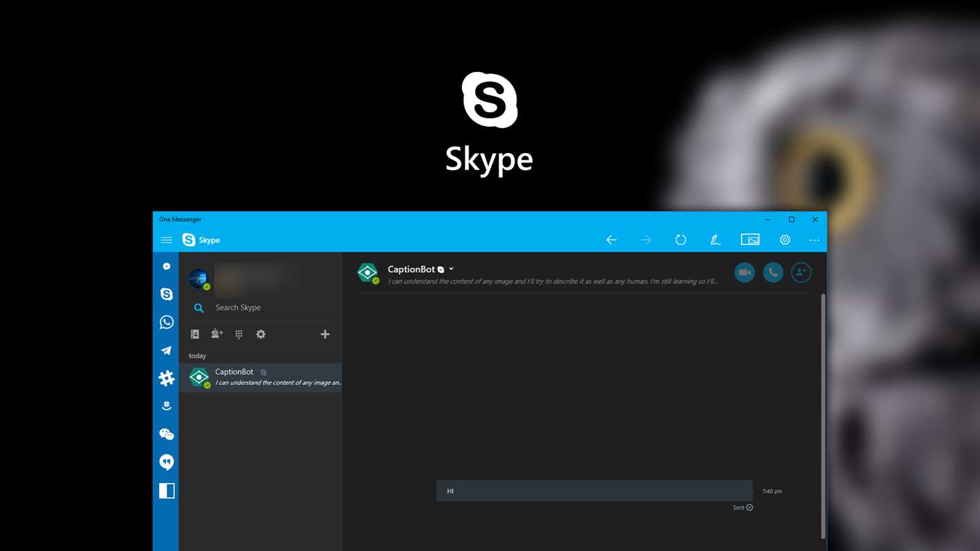This screenshot has width=980, height=551.
Task: Open the Skype contacts list icon
Action: [x=195, y=334]
